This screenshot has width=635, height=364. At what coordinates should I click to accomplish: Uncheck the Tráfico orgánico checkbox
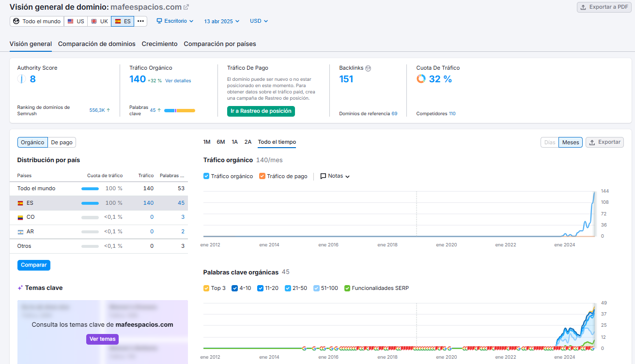[x=206, y=176]
